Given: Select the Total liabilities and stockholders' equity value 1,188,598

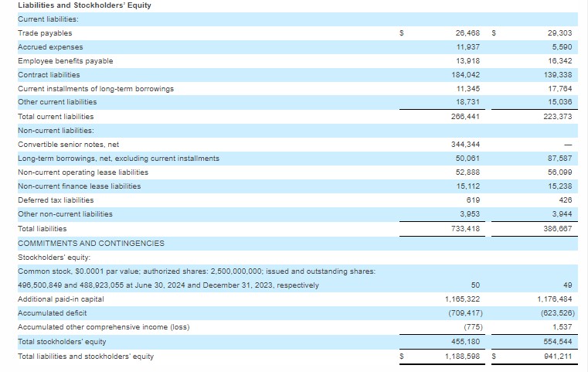Looking at the screenshot, I should (x=462, y=357).
